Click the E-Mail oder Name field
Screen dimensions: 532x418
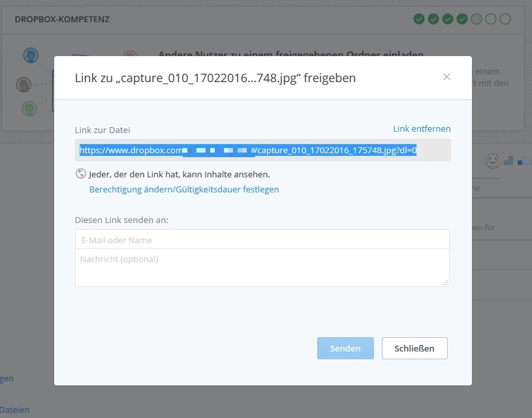(x=262, y=239)
